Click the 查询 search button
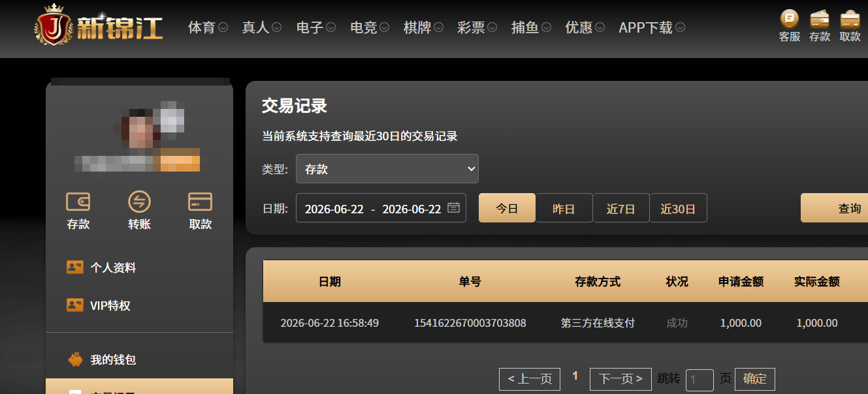This screenshot has height=394, width=868. [835, 208]
